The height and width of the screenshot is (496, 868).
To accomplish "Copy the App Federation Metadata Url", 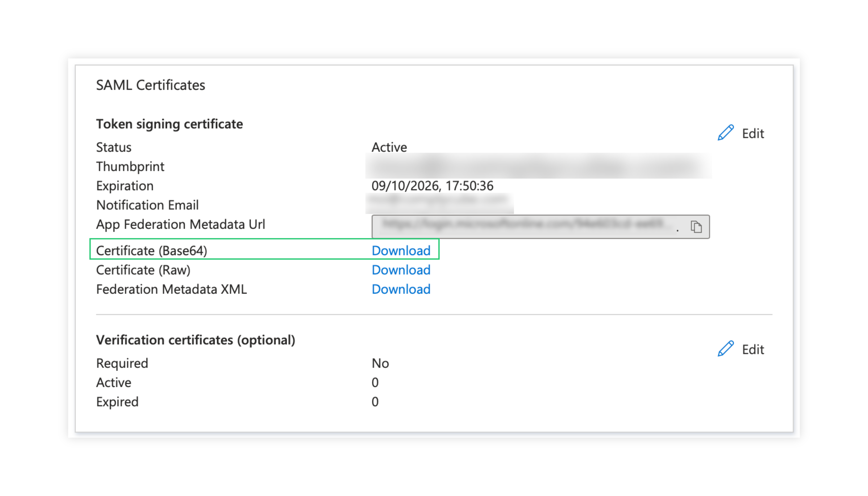I will [696, 227].
